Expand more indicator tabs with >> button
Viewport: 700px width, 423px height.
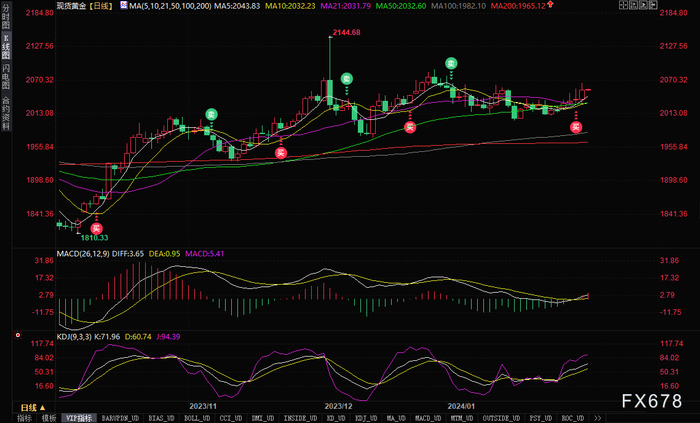[597, 418]
